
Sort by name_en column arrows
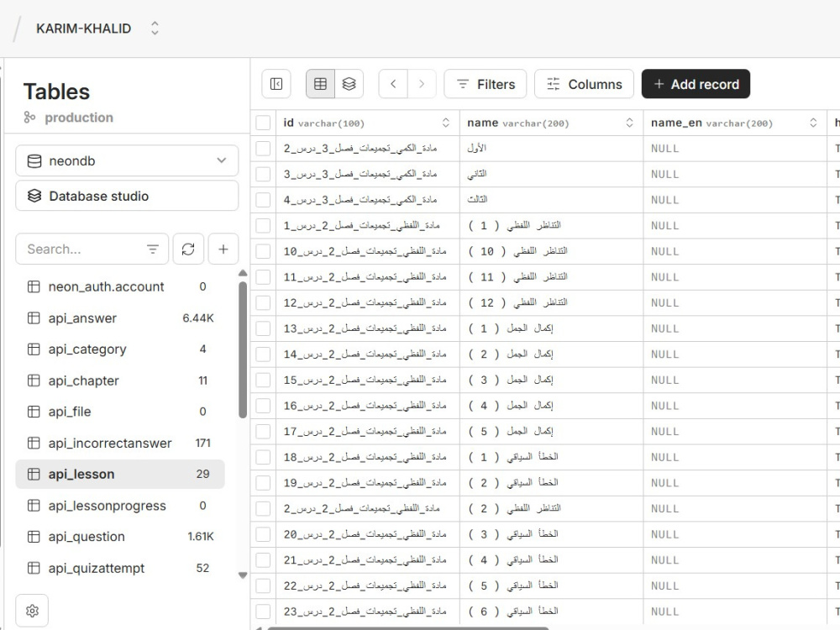(x=813, y=123)
